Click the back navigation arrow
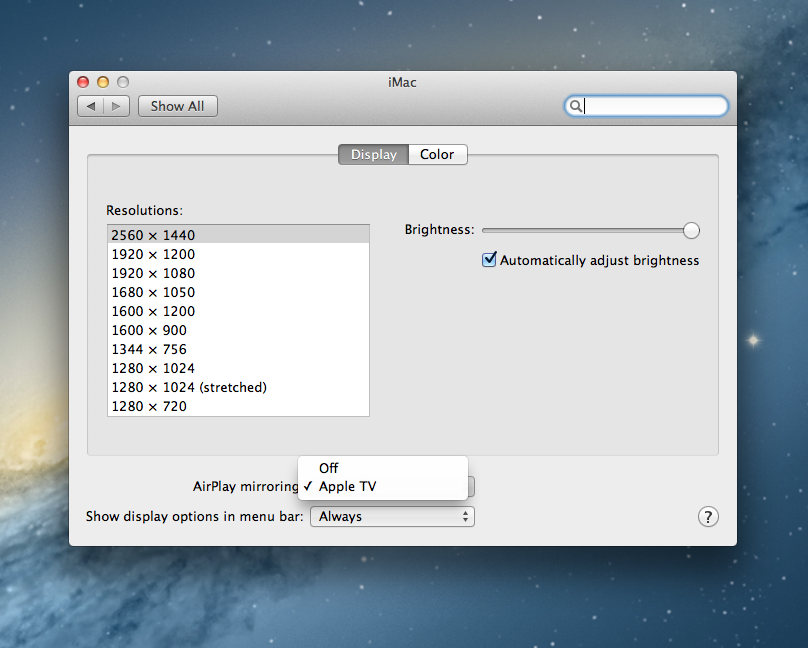This screenshot has height=648, width=808. [91, 106]
